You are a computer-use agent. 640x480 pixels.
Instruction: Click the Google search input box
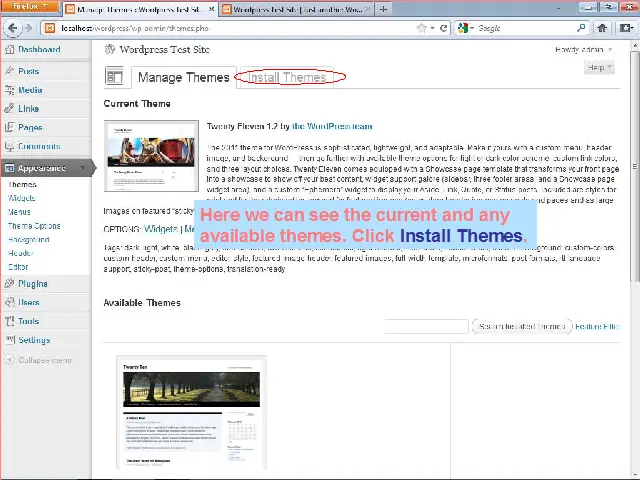click(x=527, y=28)
